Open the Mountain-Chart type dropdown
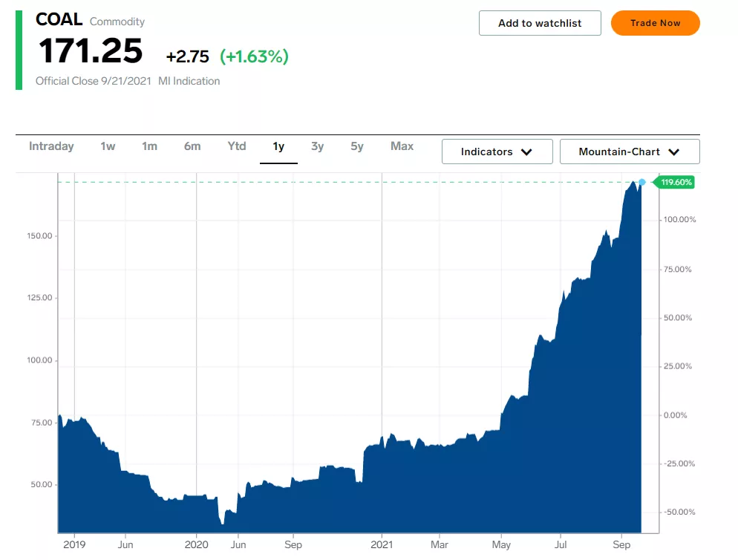Screen dimensions: 738x560 pos(630,152)
